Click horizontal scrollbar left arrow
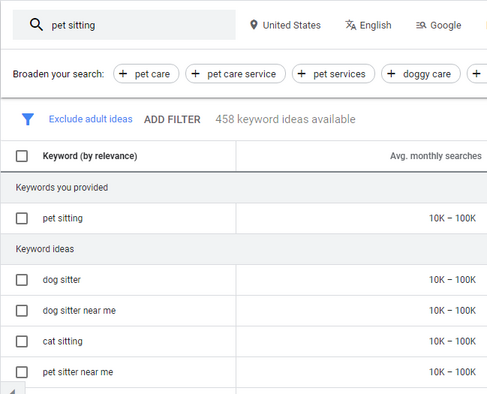The image size is (487, 394). point(12,390)
